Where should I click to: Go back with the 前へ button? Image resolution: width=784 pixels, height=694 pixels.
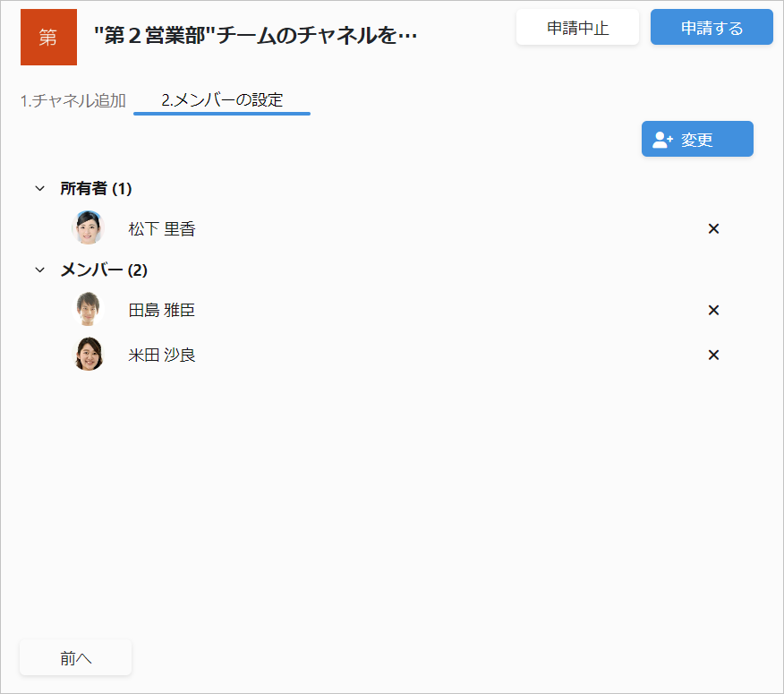[75, 657]
